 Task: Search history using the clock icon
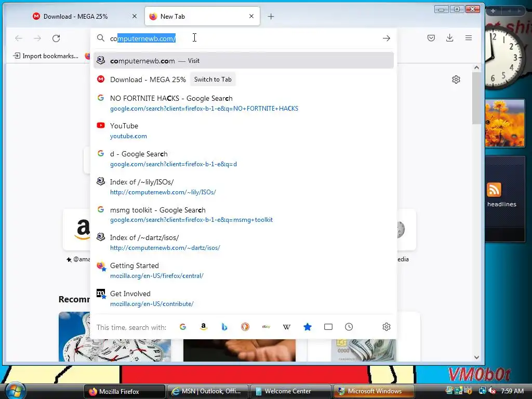(349, 327)
